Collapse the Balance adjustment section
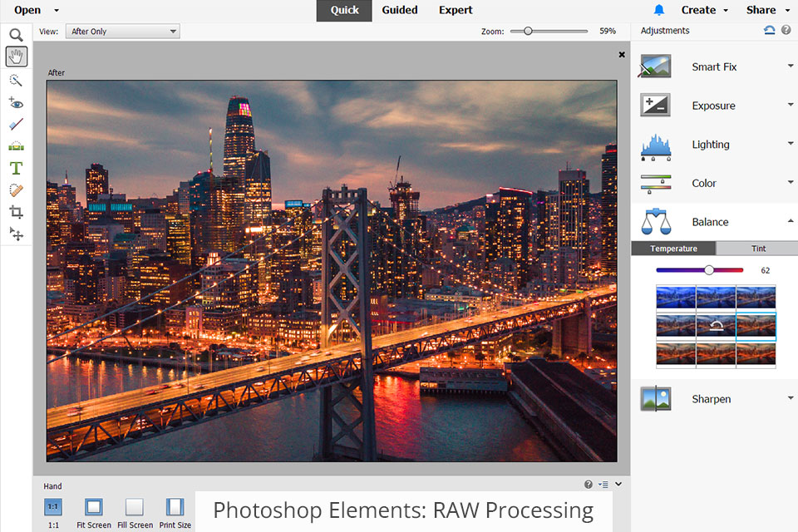The width and height of the screenshot is (798, 532). 791,220
